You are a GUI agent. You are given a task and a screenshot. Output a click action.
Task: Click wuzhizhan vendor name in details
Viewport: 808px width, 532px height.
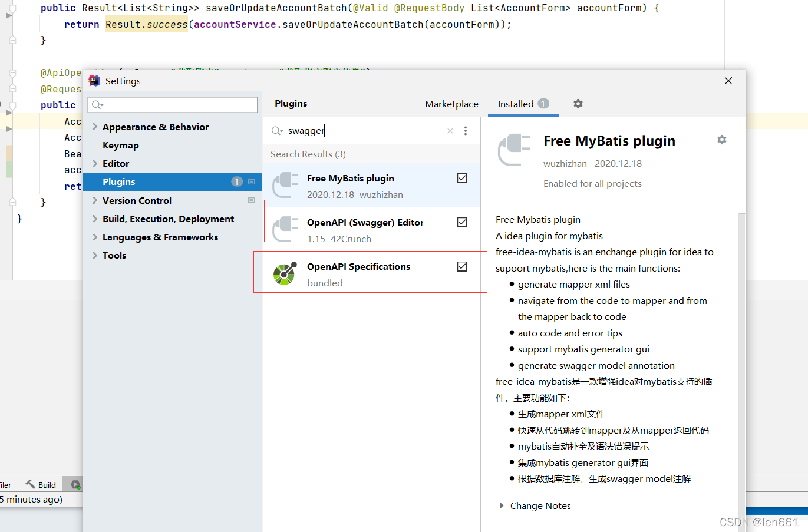click(565, 163)
